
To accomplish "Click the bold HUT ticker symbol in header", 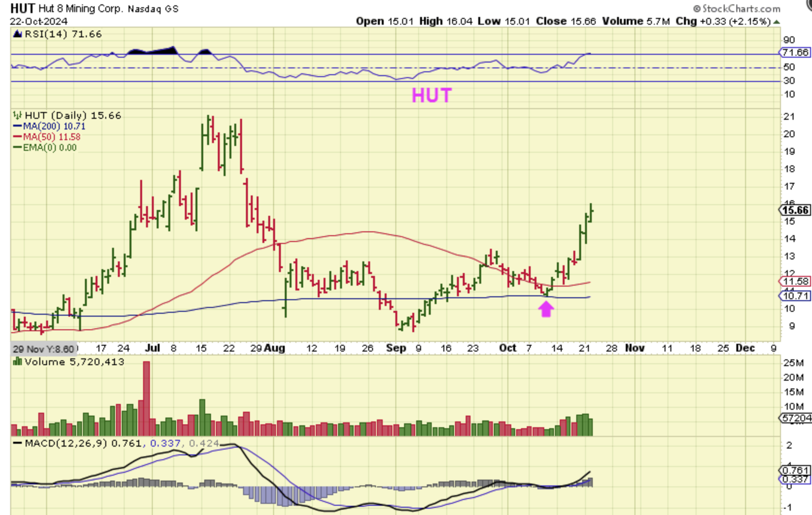I will (x=22, y=8).
